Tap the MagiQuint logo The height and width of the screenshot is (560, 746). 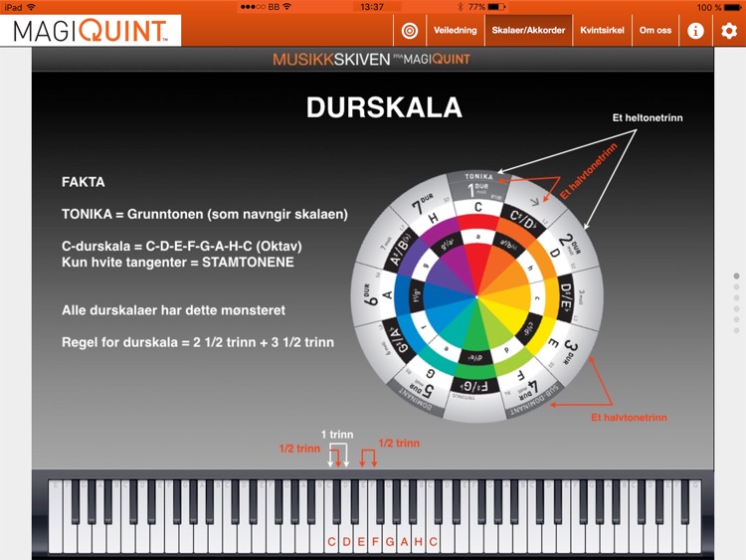pos(91,31)
